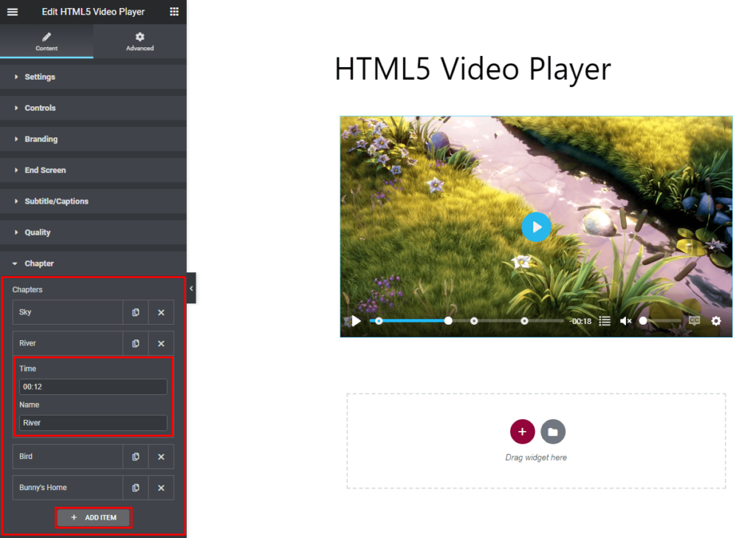Screen dimensions: 756x538
Task: Open the widgets panel grid icon
Action: [174, 11]
